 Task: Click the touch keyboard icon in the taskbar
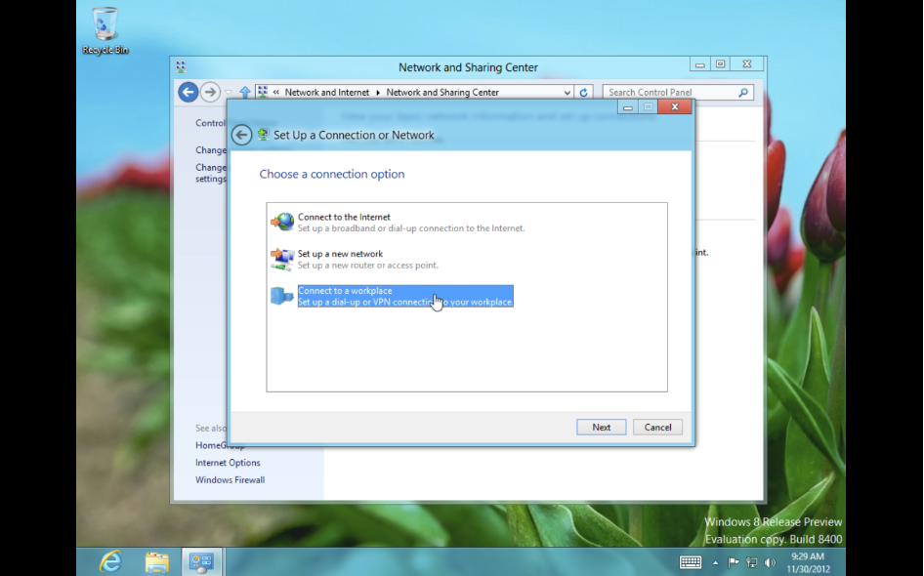[690, 562]
